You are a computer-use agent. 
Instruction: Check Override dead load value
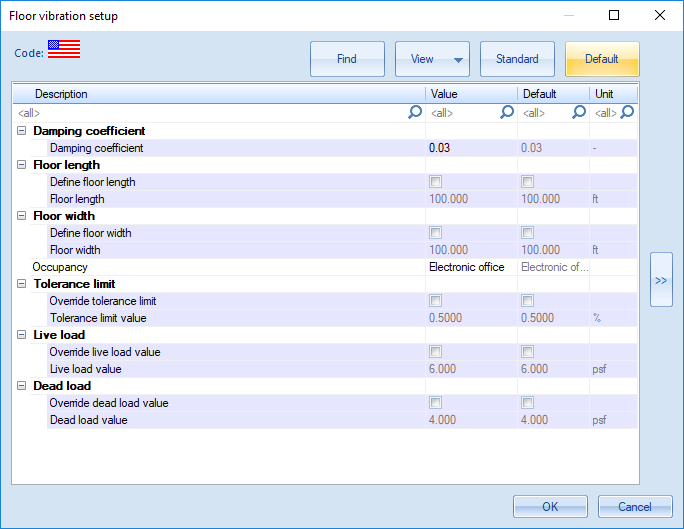coord(435,403)
